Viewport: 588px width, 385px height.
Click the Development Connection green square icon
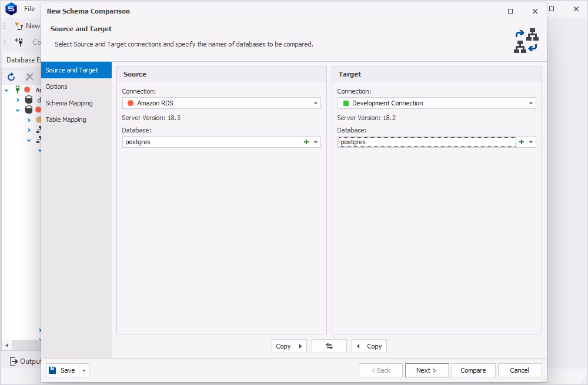346,103
